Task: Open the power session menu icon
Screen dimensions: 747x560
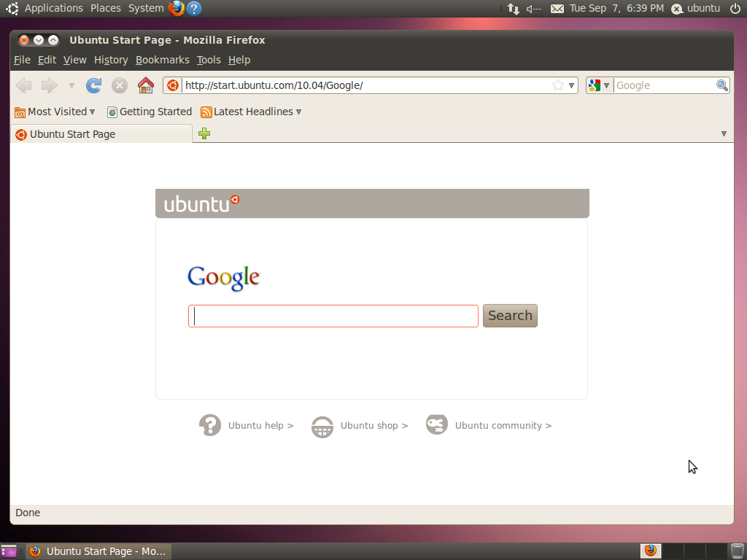Action: pos(735,8)
